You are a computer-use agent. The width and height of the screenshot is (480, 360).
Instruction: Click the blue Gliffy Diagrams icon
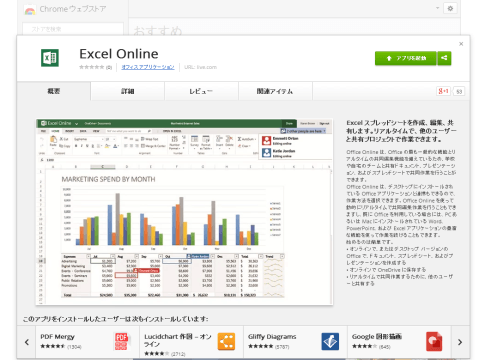[x=330, y=341]
